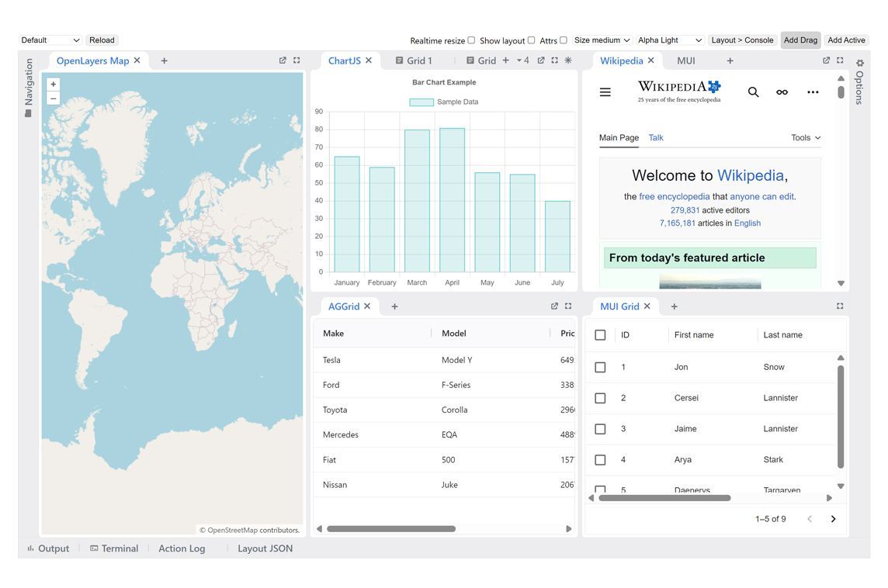Open the Options gear border tab
The width and height of the screenshot is (888, 588).
[x=860, y=83]
